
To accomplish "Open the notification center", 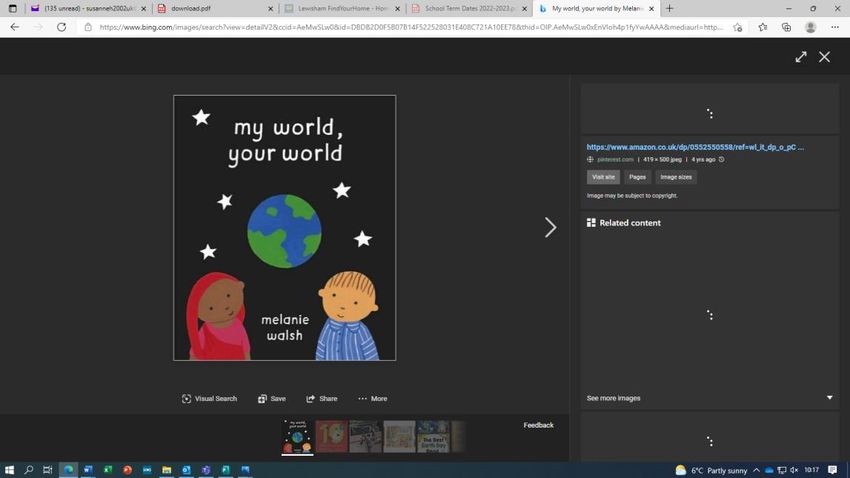I will [x=833, y=470].
